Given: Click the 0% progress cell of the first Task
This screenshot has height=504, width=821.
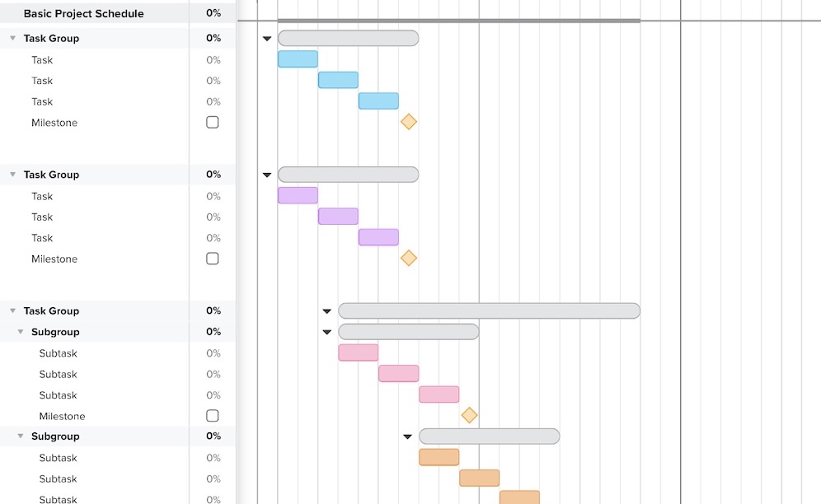Looking at the screenshot, I should click(212, 59).
